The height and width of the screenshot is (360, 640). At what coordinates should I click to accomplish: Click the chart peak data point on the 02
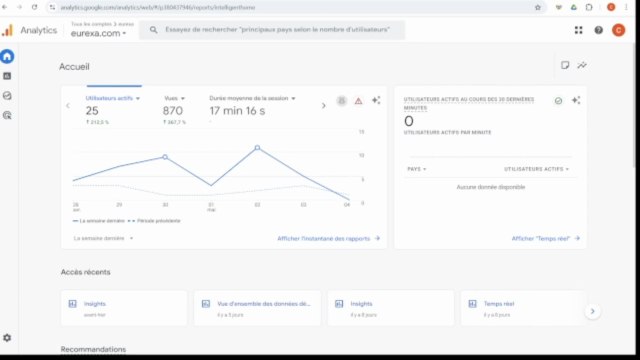[x=257, y=147]
